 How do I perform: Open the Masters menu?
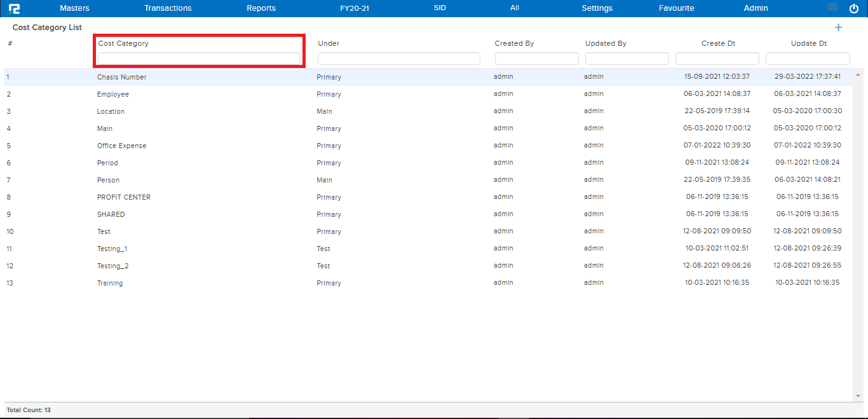tap(74, 8)
